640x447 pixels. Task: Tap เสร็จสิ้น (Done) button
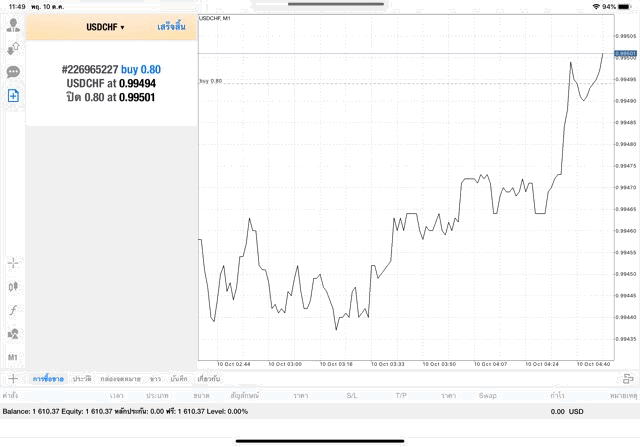pos(171,27)
